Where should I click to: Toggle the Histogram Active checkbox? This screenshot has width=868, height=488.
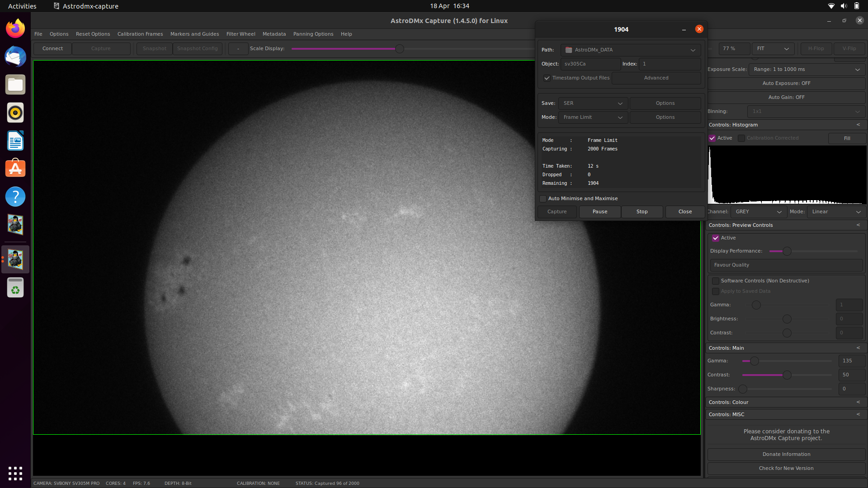(x=712, y=138)
